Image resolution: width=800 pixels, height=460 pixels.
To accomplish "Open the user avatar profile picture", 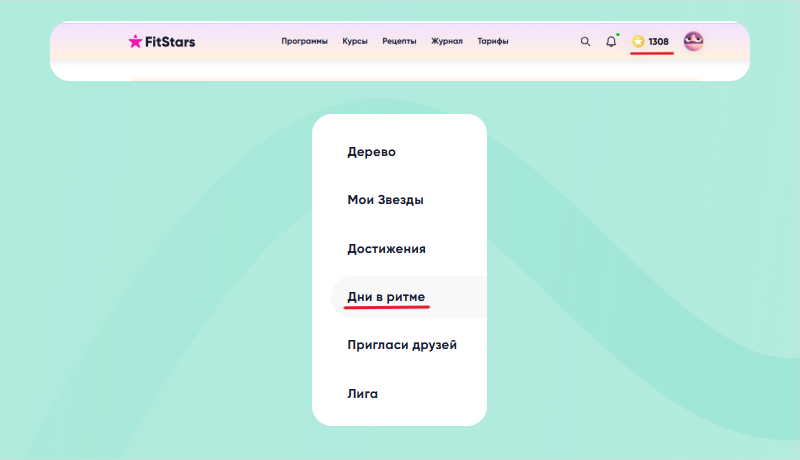I will pos(693,41).
